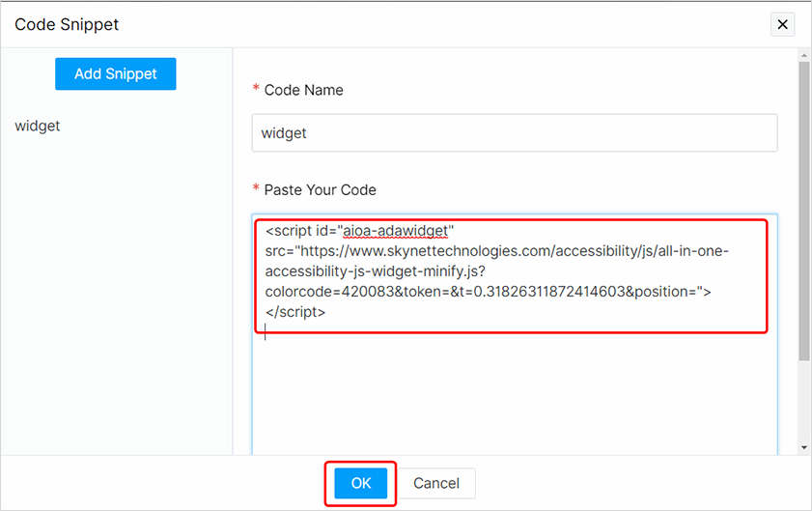Focus the Code Name input field
This screenshot has width=812, height=511.
515,133
